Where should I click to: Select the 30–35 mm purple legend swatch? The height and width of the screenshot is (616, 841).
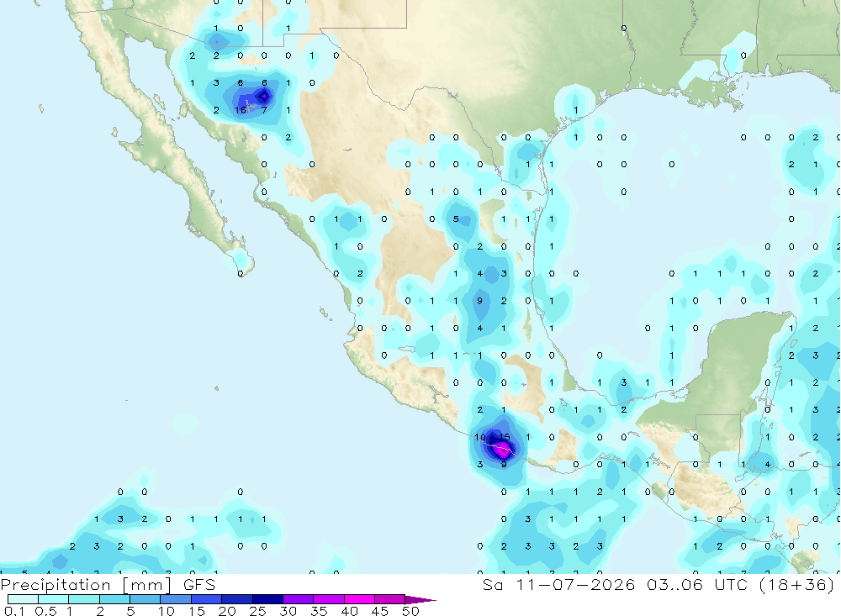point(298,599)
